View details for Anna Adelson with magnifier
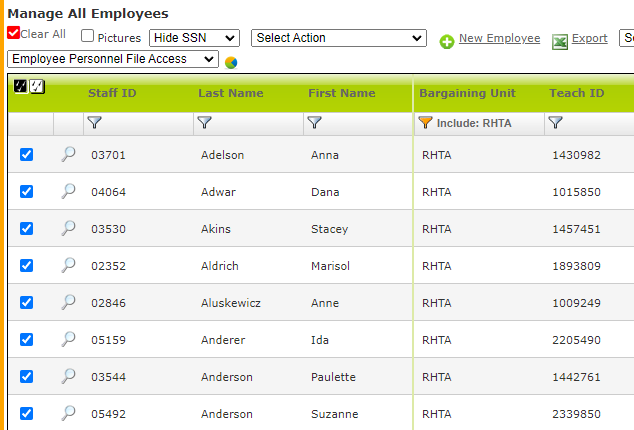 click(x=68, y=155)
